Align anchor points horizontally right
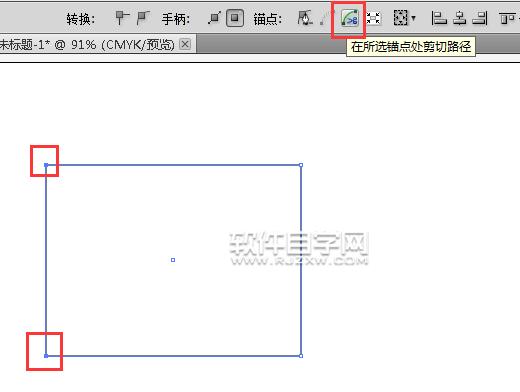The width and height of the screenshot is (520, 392). tap(480, 18)
